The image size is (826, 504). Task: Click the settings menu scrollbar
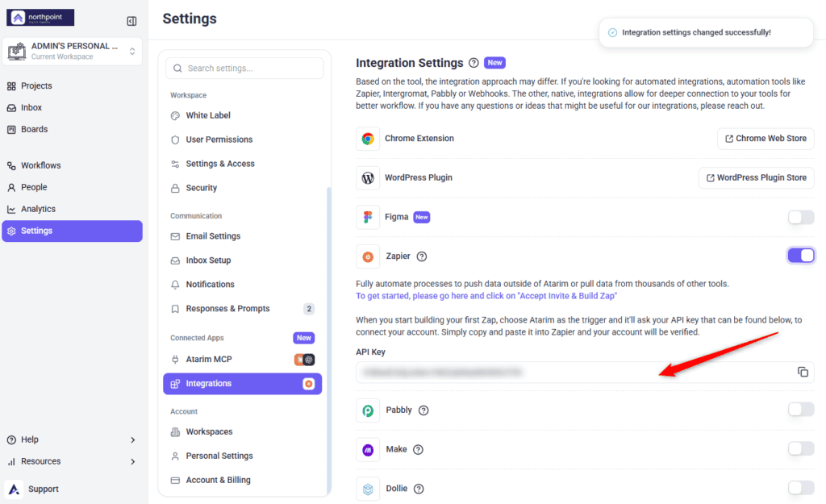pos(329,339)
